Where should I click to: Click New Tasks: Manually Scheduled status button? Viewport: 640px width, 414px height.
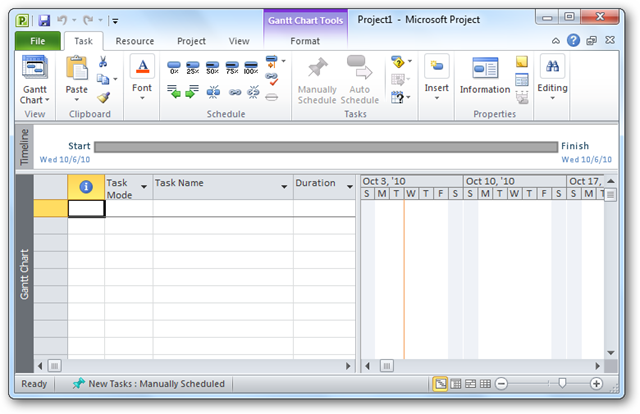148,384
